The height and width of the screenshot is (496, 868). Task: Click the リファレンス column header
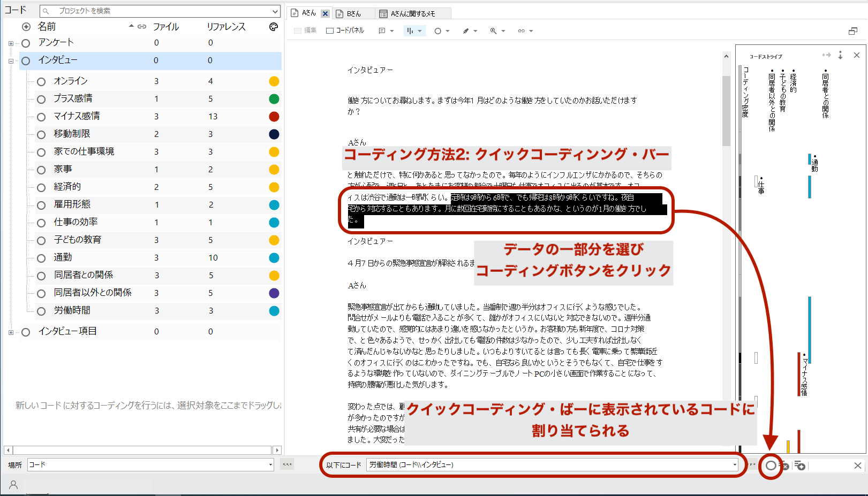pos(226,27)
